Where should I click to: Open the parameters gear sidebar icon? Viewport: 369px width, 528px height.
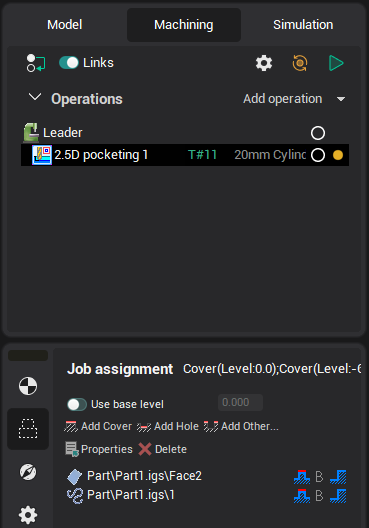pos(28,515)
